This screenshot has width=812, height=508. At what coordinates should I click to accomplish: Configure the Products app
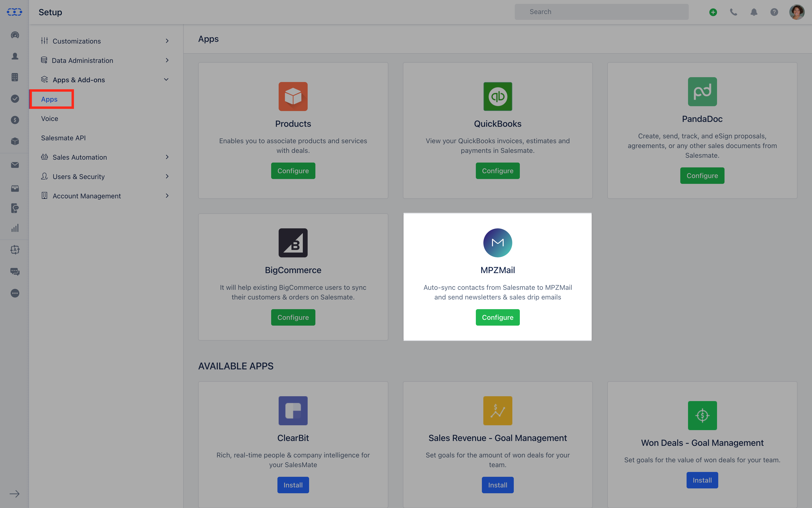293,171
